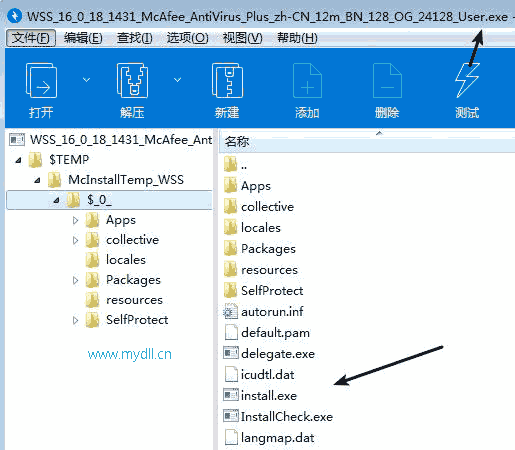The height and width of the screenshot is (450, 515).
Task: Open the 查找(I) menu
Action: coord(134,38)
